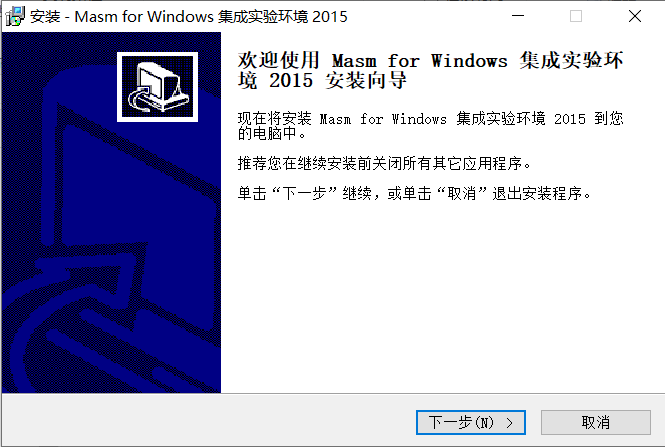Click the paragraph starting with 现在将安装
The width and height of the screenshot is (665, 447).
pyautogui.click(x=430, y=126)
